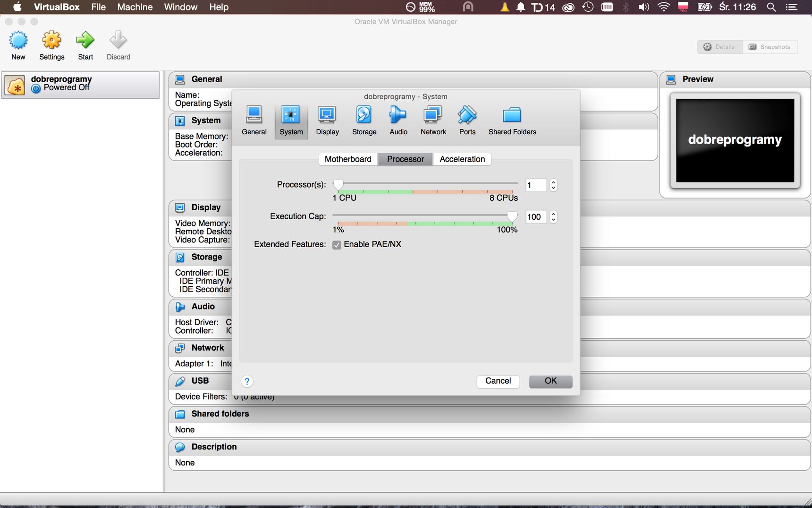This screenshot has width=812, height=508.
Task: Open Spotlight search in the menu bar
Action: coord(771,7)
